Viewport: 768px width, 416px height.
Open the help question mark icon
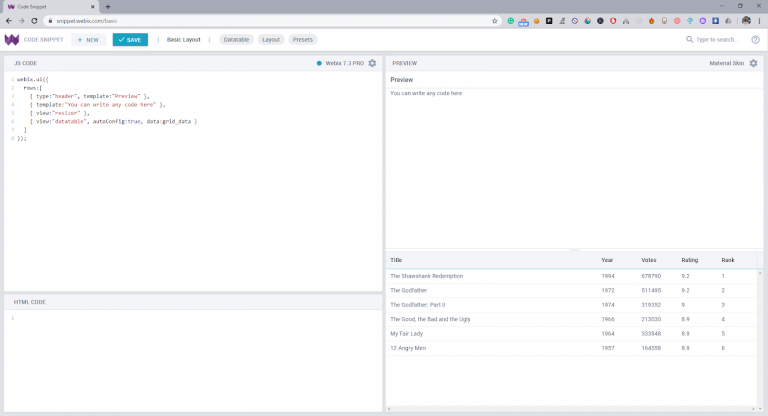point(755,40)
